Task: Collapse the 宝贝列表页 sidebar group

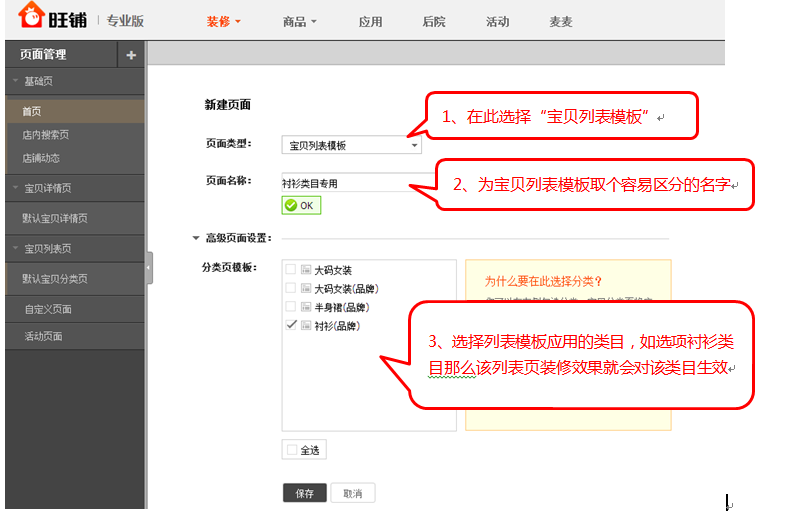Action: (x=16, y=248)
